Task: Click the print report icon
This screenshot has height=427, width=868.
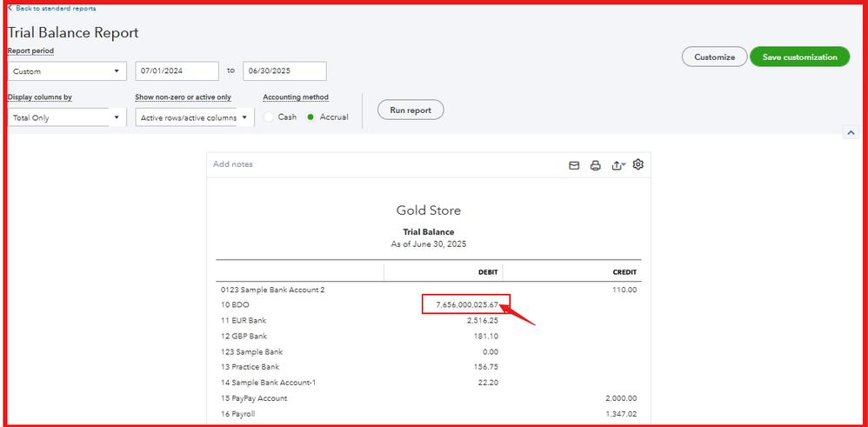Action: 596,165
